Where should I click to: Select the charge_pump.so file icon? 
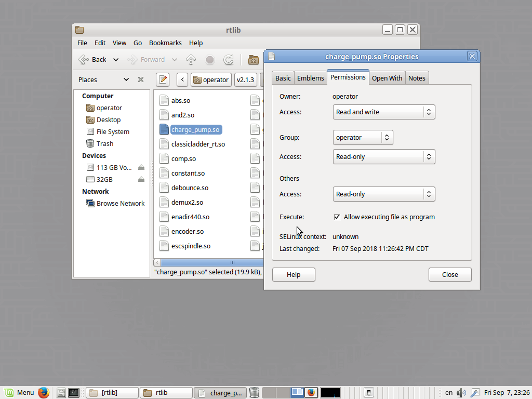coord(164,129)
